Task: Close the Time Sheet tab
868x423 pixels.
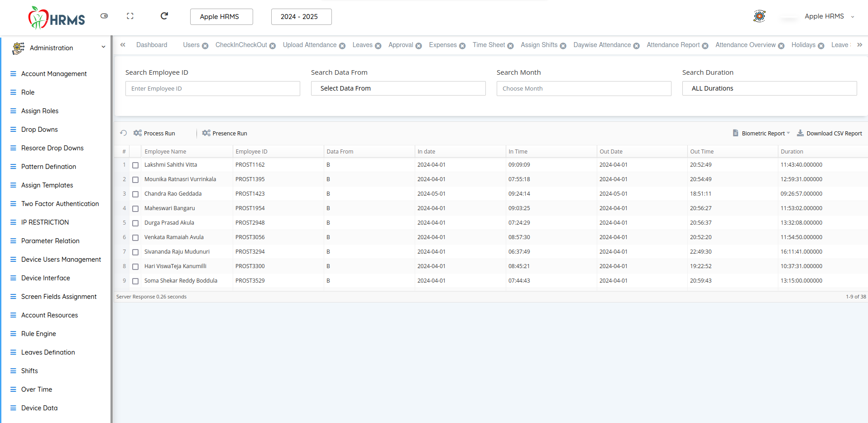Action: 510,46
